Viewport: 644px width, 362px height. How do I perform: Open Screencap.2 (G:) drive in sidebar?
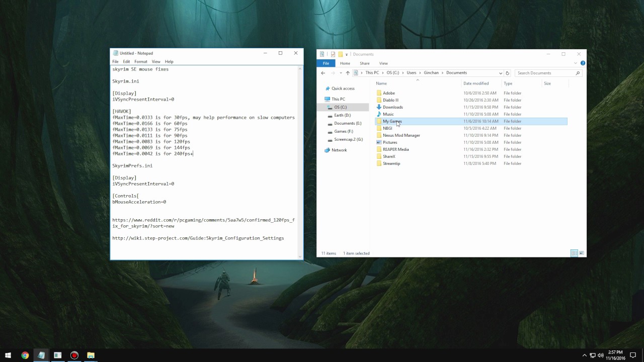(348, 139)
